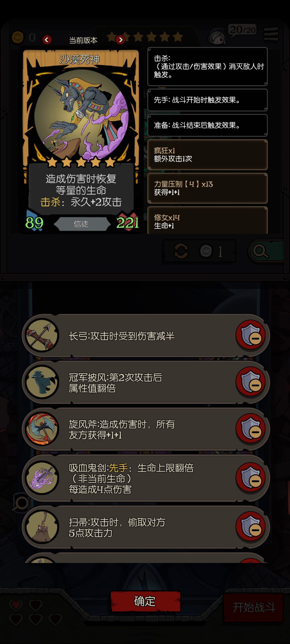The height and width of the screenshot is (644, 290).
Task: Tap the 沙漠死神 card artwork
Action: (81, 114)
